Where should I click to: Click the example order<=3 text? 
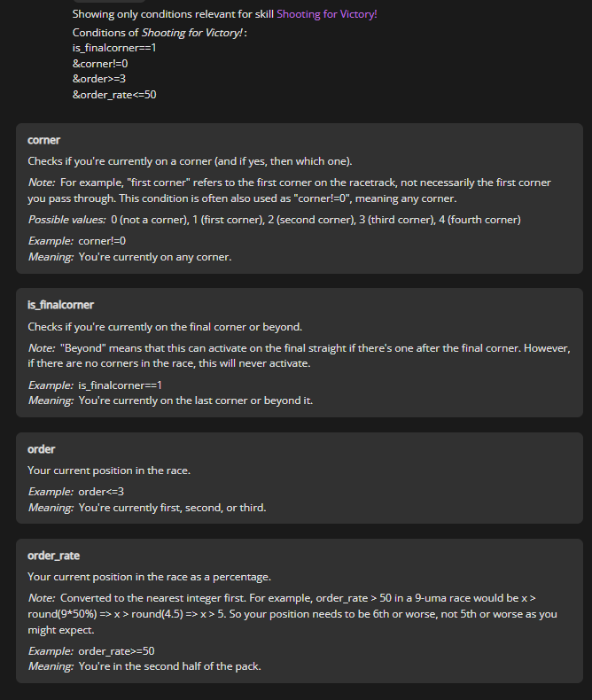(101, 492)
